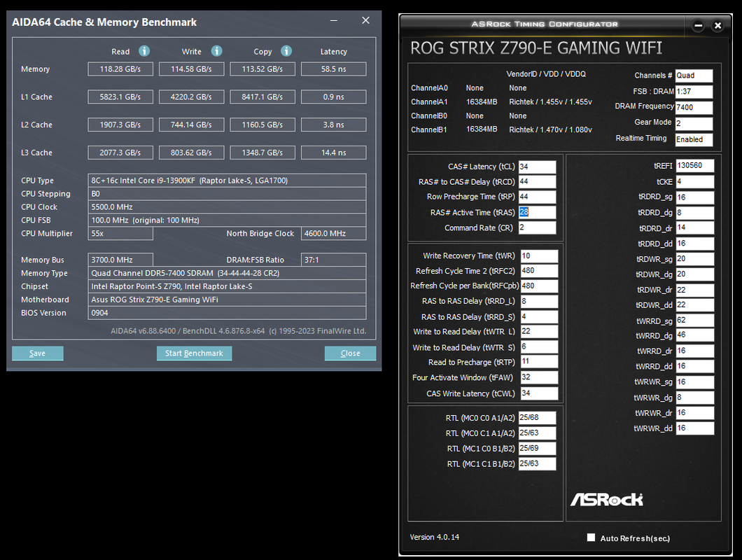
Task: Click the Close button in AIDA64
Action: tap(350, 353)
